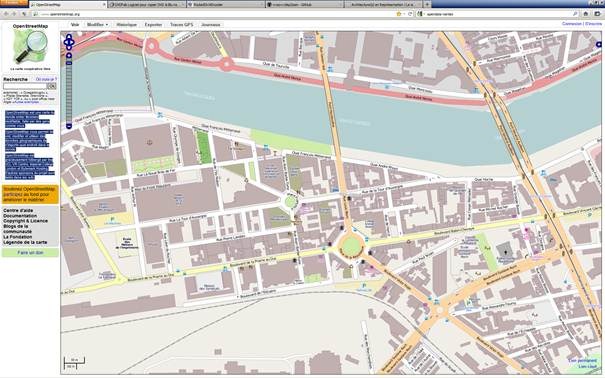Reload the page with refresh icon

(410, 14)
